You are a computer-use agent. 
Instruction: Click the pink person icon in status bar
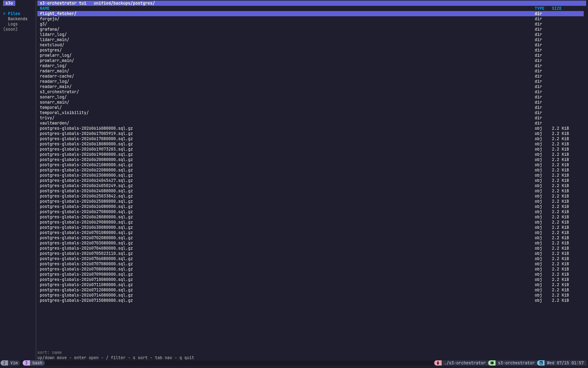pos(438,363)
